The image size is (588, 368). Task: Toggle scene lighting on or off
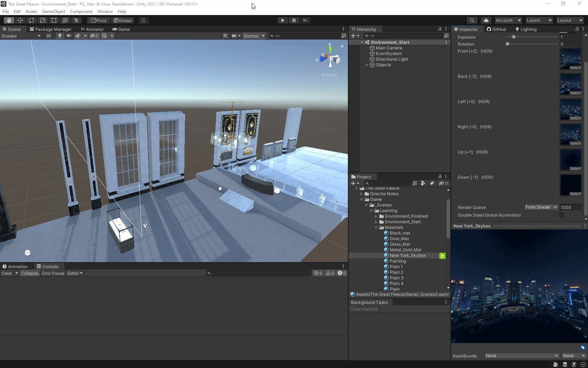coord(60,36)
